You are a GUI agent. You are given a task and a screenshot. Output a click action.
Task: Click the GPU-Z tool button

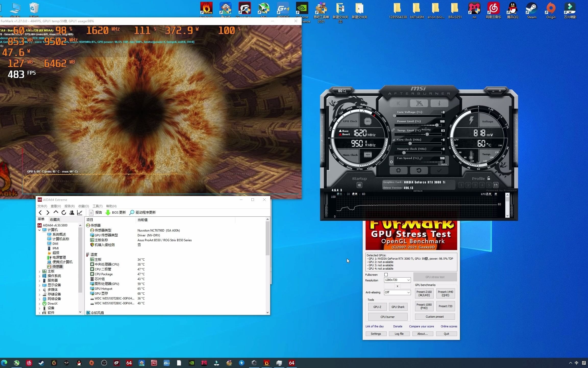click(377, 307)
